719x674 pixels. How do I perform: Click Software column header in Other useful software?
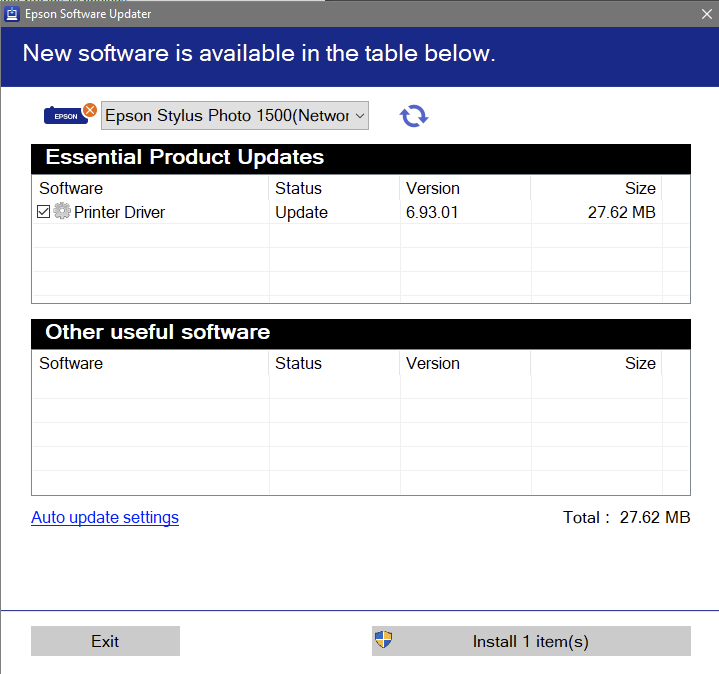pyautogui.click(x=71, y=363)
